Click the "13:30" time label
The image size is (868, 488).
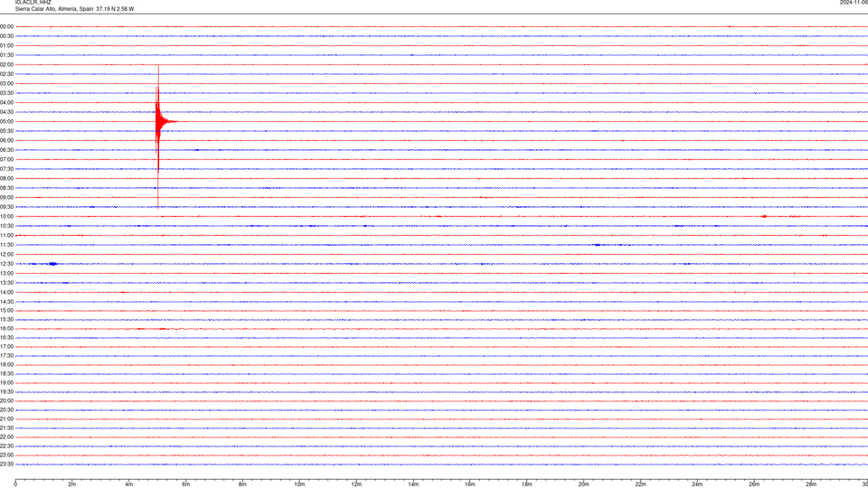7,283
